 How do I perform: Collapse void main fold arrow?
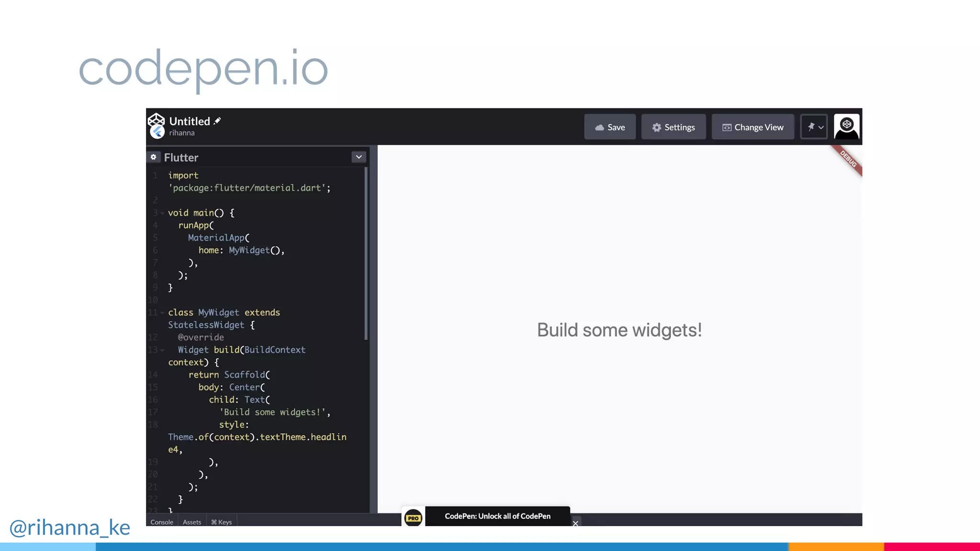pos(163,213)
